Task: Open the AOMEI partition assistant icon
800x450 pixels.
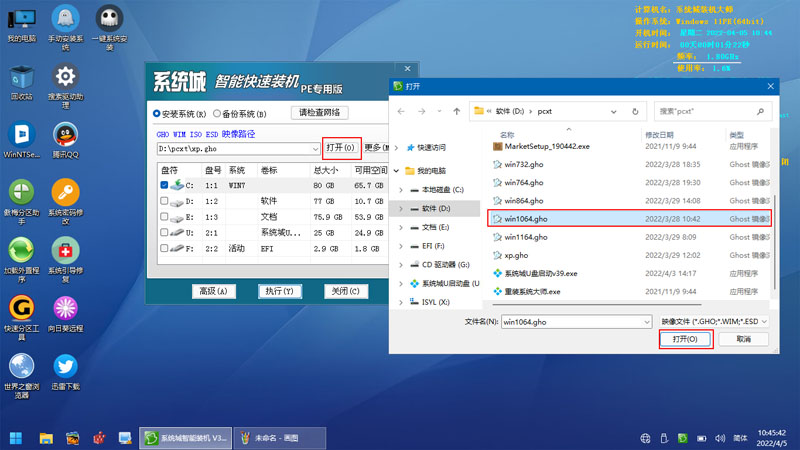Action: pyautogui.click(x=21, y=202)
